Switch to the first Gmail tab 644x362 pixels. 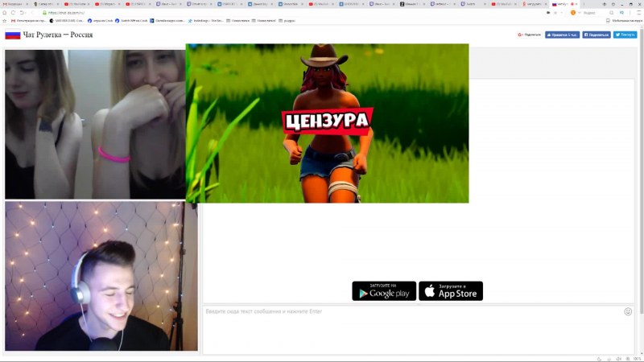[16, 4]
